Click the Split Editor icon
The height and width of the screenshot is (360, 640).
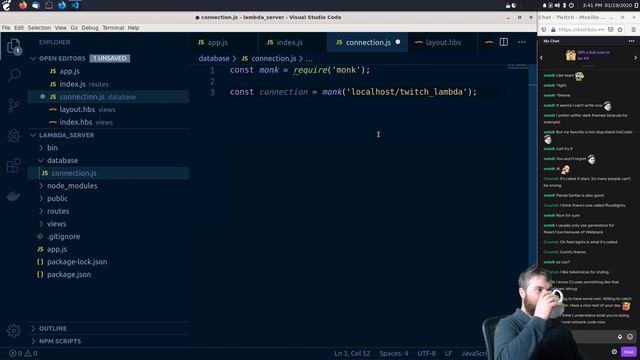pyautogui.click(x=504, y=42)
